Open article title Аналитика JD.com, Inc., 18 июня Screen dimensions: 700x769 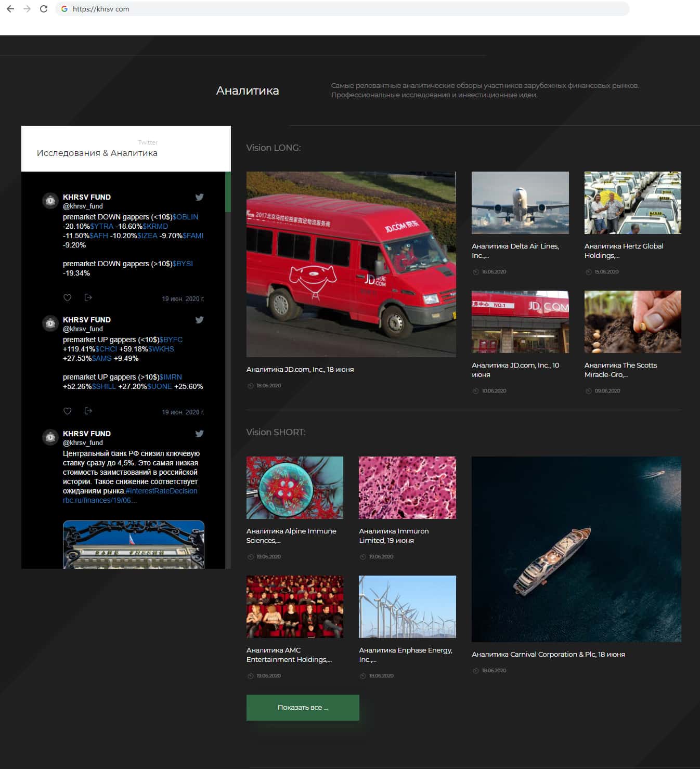(x=300, y=370)
